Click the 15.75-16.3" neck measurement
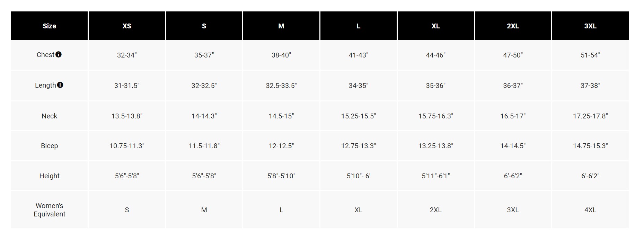The height and width of the screenshot is (241, 644). pyautogui.click(x=435, y=116)
